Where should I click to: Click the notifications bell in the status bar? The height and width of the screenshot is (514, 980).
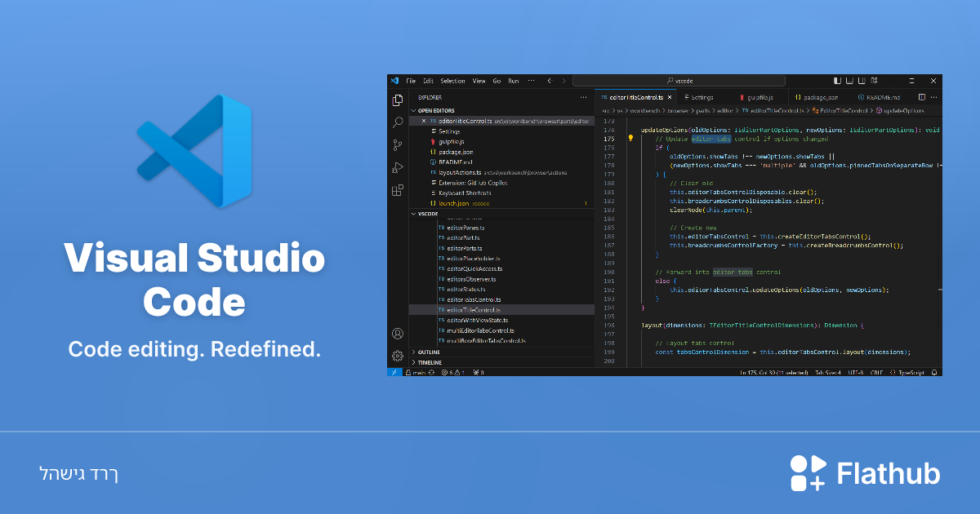tap(934, 372)
